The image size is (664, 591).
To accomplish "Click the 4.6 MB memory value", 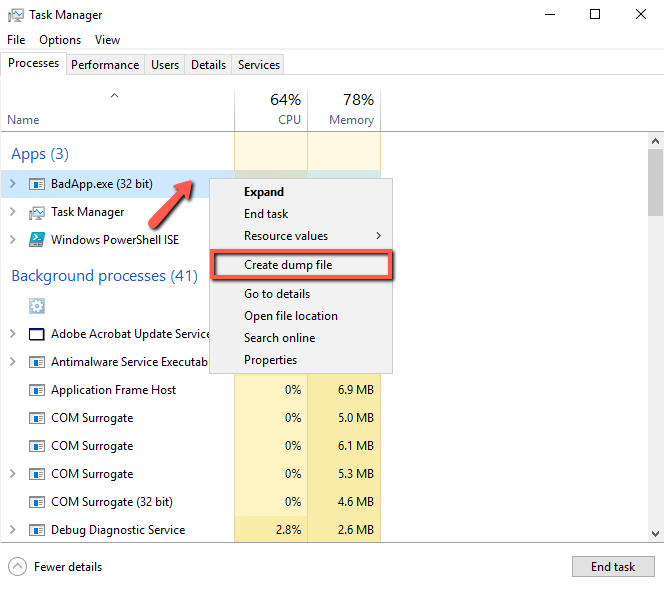I will click(355, 502).
